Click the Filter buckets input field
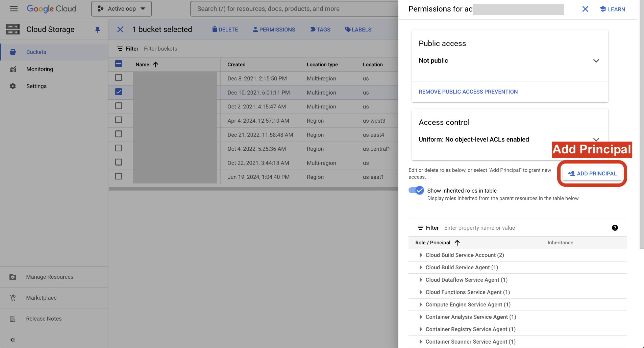 tap(203, 49)
